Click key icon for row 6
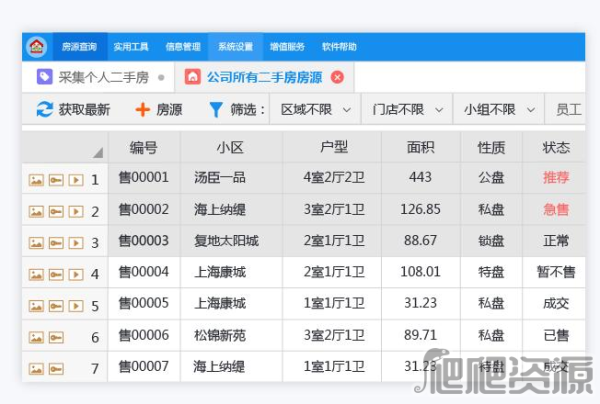This screenshot has height=404, width=600. tap(56, 337)
